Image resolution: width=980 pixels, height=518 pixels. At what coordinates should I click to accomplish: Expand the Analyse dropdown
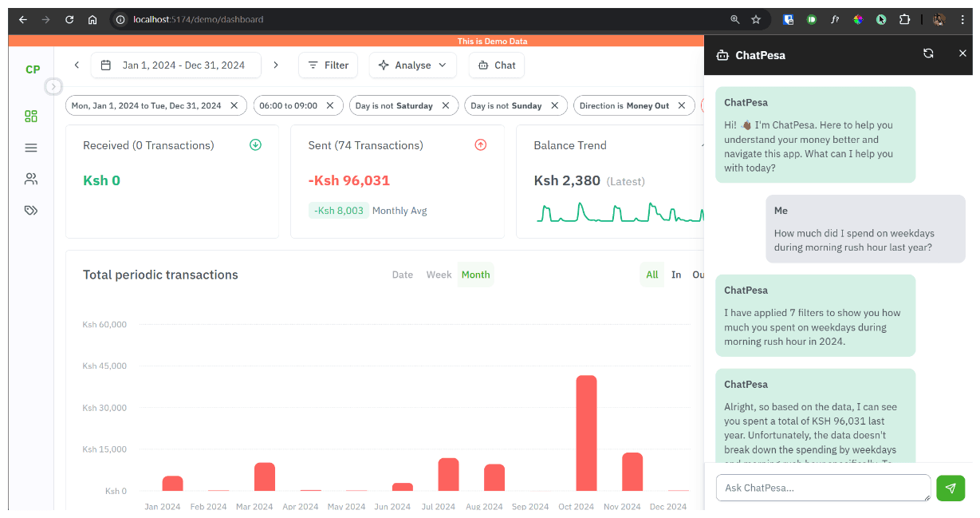click(413, 65)
